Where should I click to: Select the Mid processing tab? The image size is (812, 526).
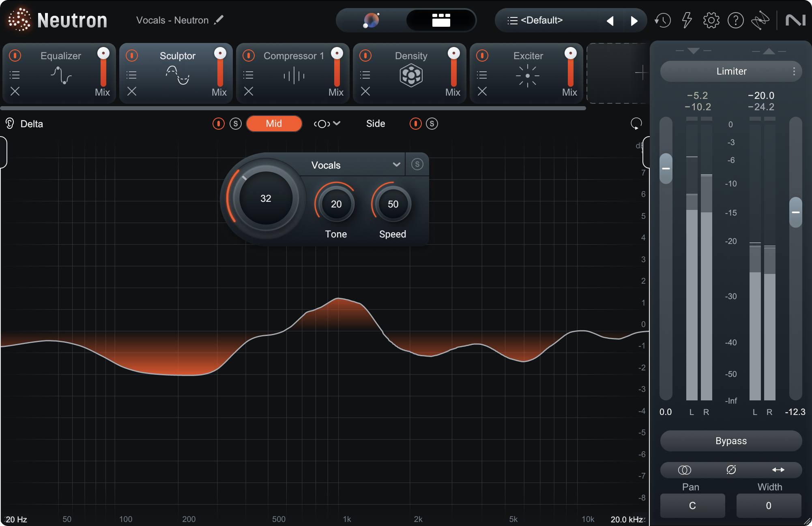click(274, 124)
